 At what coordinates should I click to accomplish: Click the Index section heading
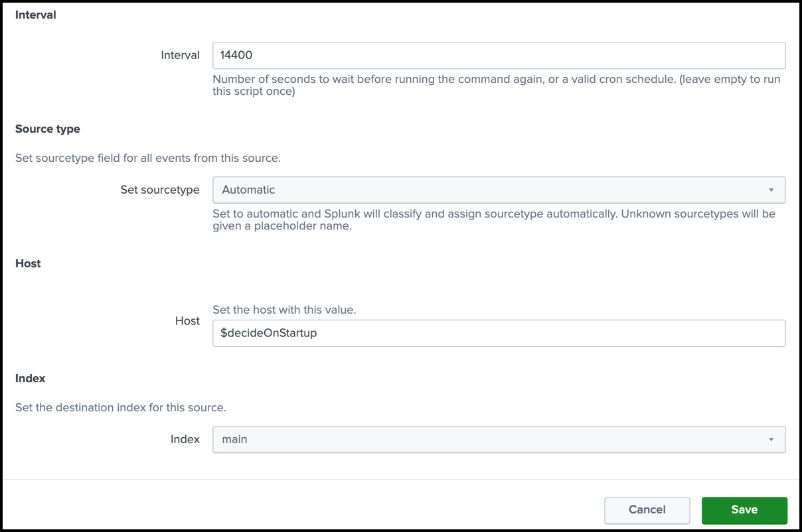tap(30, 378)
